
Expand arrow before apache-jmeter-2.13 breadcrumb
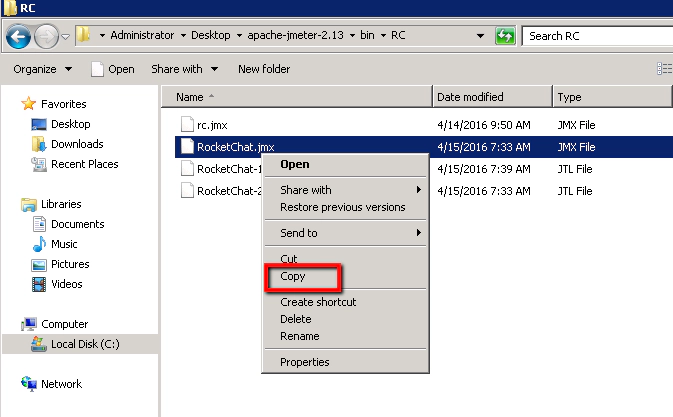click(239, 36)
